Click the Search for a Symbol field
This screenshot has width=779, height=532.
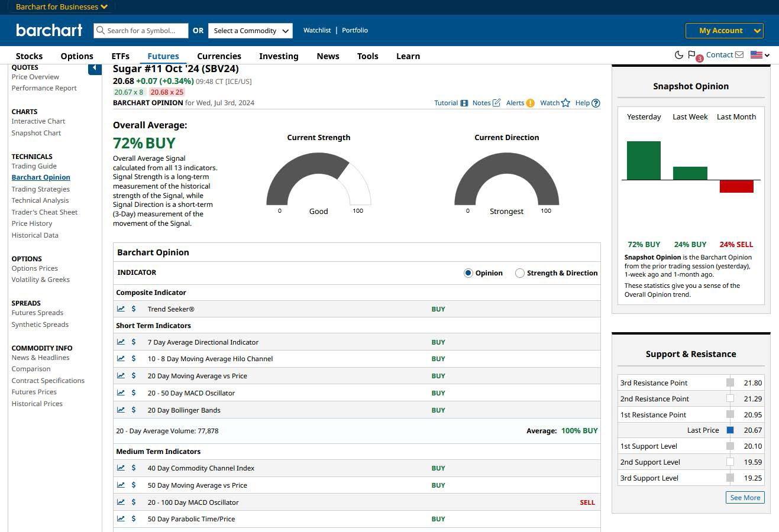141,31
